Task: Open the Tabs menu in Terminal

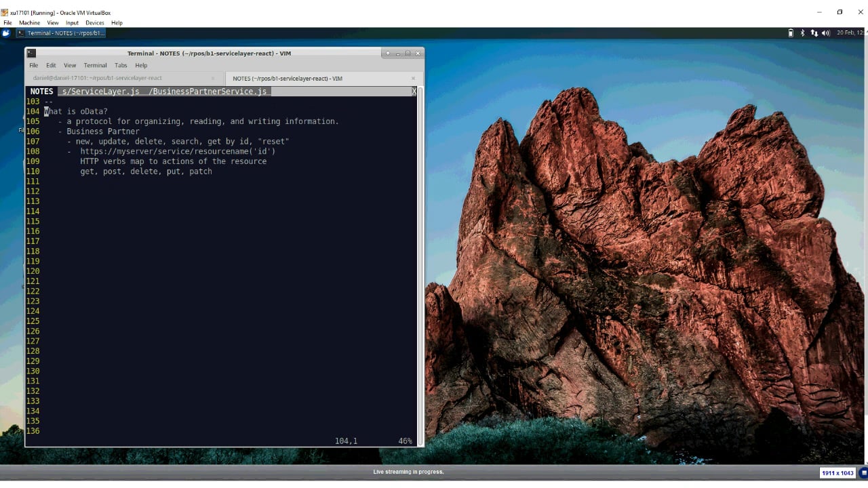Action: click(x=121, y=66)
